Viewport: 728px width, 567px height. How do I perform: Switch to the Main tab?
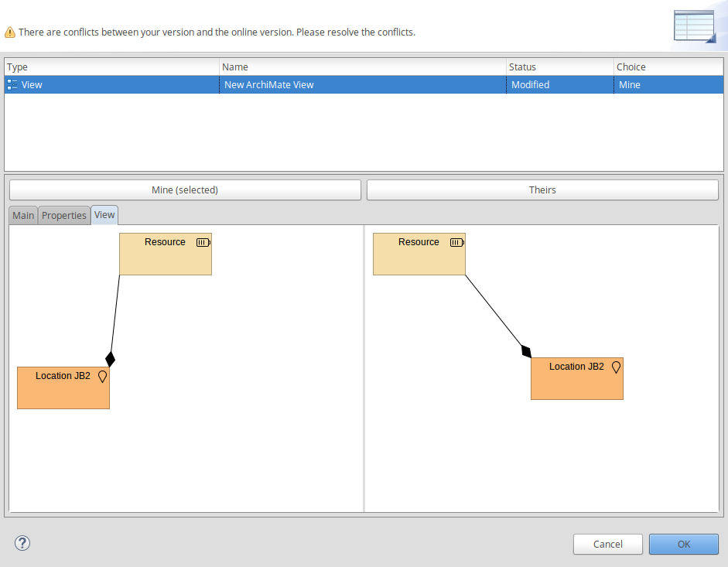(22, 215)
